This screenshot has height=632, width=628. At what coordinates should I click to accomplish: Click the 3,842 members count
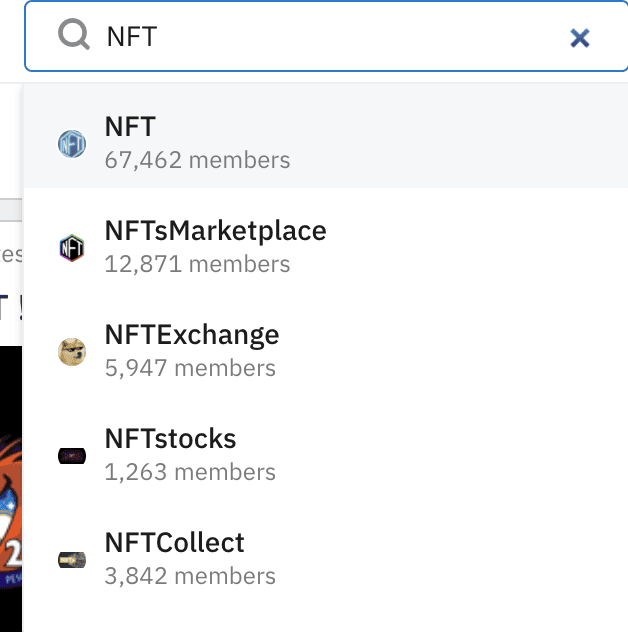click(190, 576)
